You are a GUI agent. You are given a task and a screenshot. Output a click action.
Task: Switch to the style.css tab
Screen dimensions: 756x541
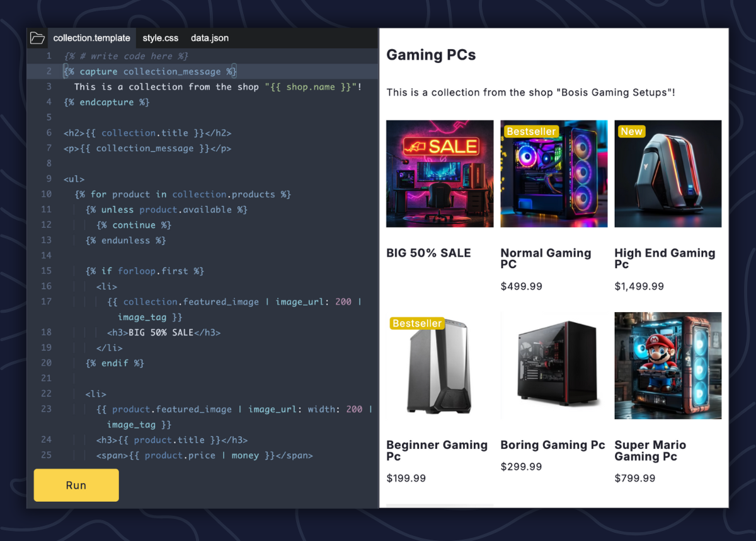coord(160,38)
